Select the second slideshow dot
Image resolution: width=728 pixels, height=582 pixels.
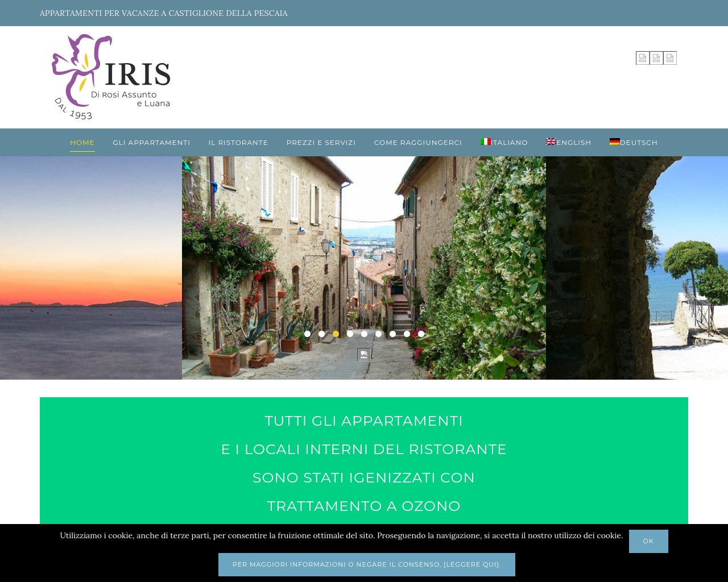[321, 334]
